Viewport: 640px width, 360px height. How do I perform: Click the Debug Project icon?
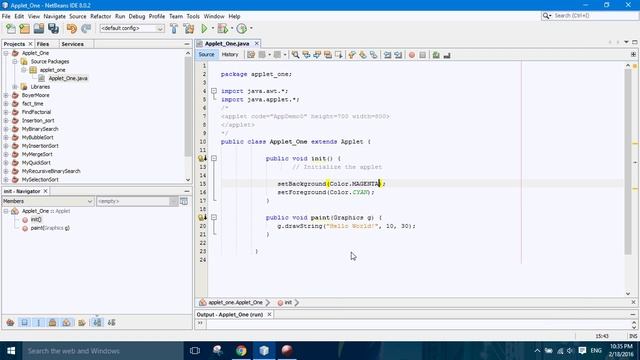coord(222,29)
